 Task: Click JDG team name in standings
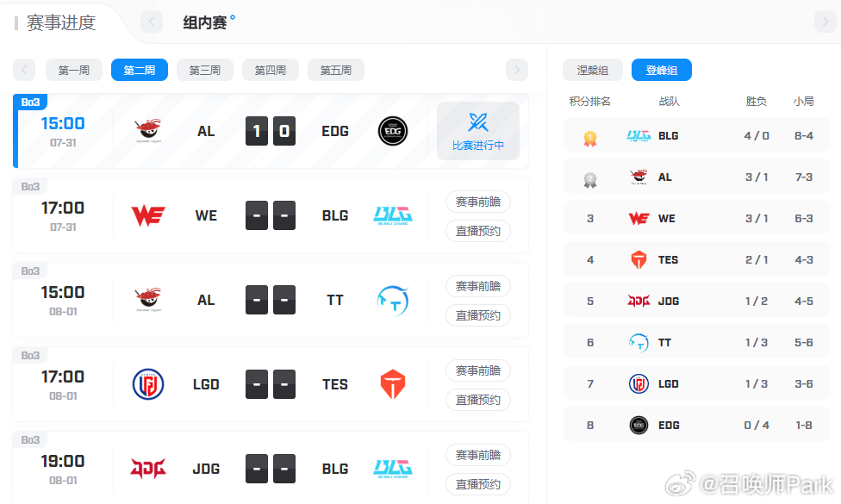pyautogui.click(x=669, y=302)
